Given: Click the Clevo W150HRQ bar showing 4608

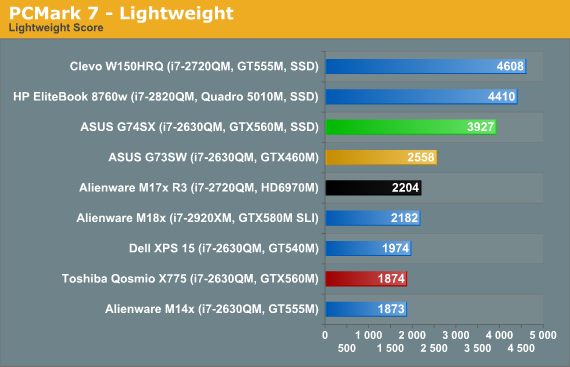Looking at the screenshot, I should pos(426,66).
